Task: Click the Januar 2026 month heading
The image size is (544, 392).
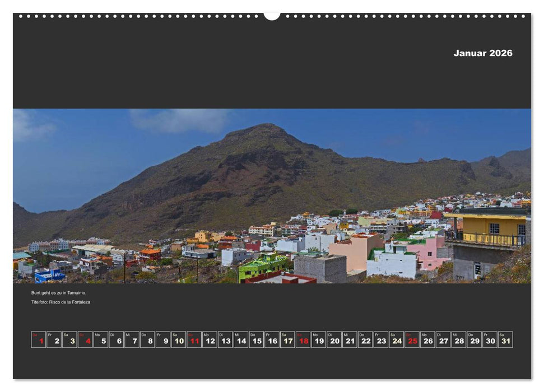Action: [482, 54]
